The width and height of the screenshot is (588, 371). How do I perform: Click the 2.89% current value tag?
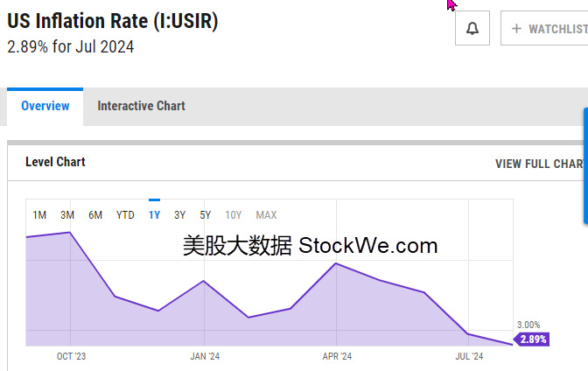pos(532,339)
